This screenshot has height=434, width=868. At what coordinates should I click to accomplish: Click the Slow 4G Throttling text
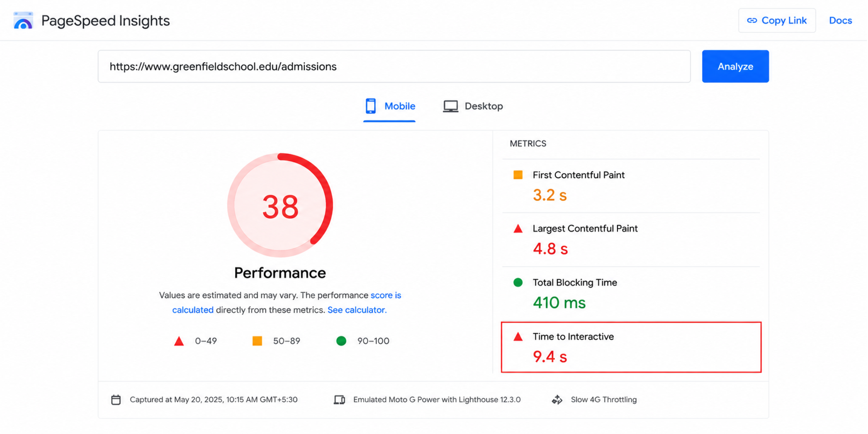(604, 400)
